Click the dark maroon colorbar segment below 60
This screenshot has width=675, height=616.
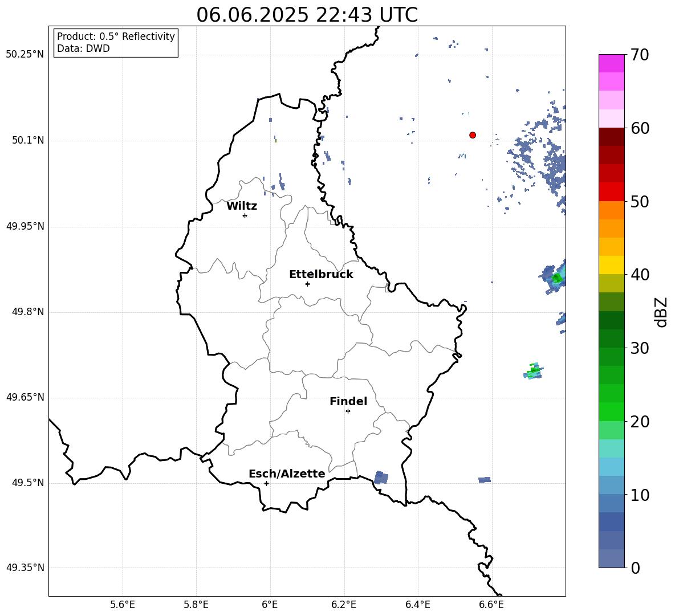pyautogui.click(x=611, y=137)
